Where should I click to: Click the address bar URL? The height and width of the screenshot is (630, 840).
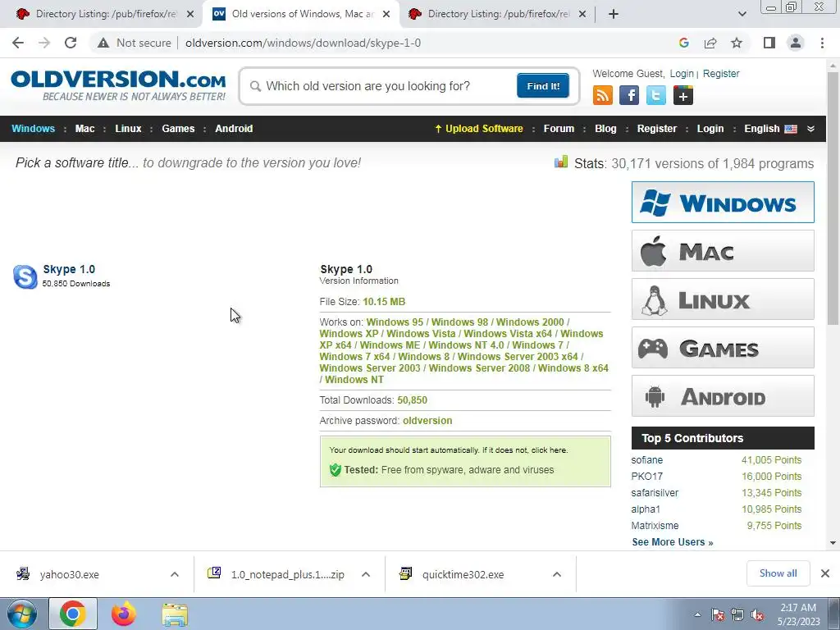click(x=304, y=43)
